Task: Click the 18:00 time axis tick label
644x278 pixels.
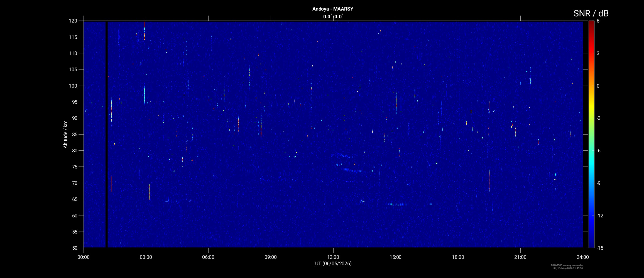Action: pyautogui.click(x=458, y=257)
